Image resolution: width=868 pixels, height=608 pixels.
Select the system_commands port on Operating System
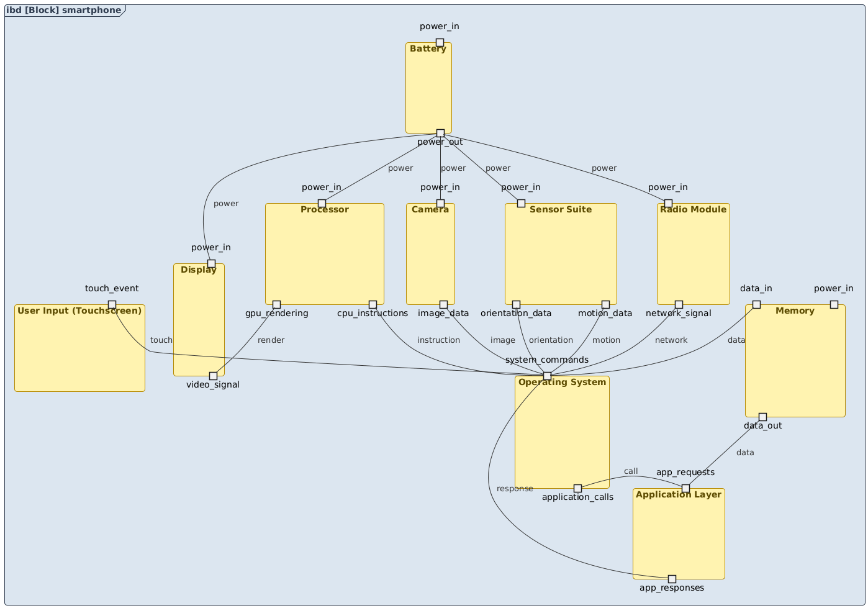547,375
